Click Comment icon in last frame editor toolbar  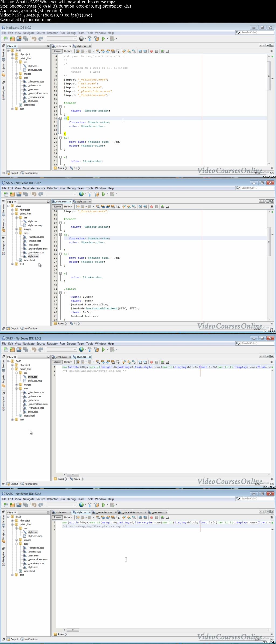pos(163,517)
